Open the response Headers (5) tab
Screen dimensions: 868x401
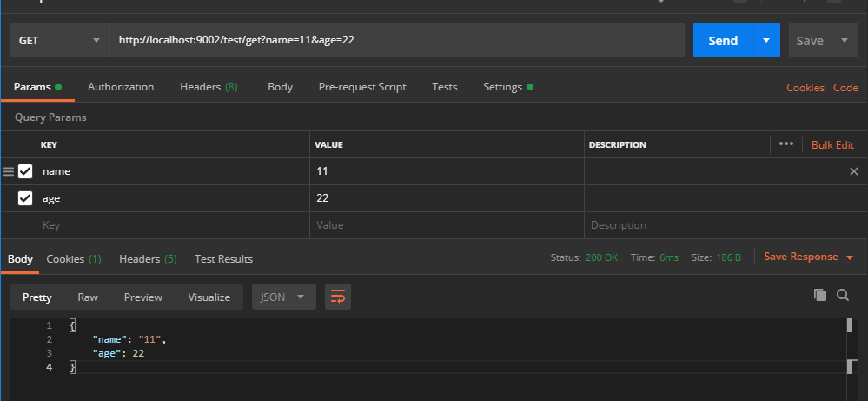click(x=148, y=258)
